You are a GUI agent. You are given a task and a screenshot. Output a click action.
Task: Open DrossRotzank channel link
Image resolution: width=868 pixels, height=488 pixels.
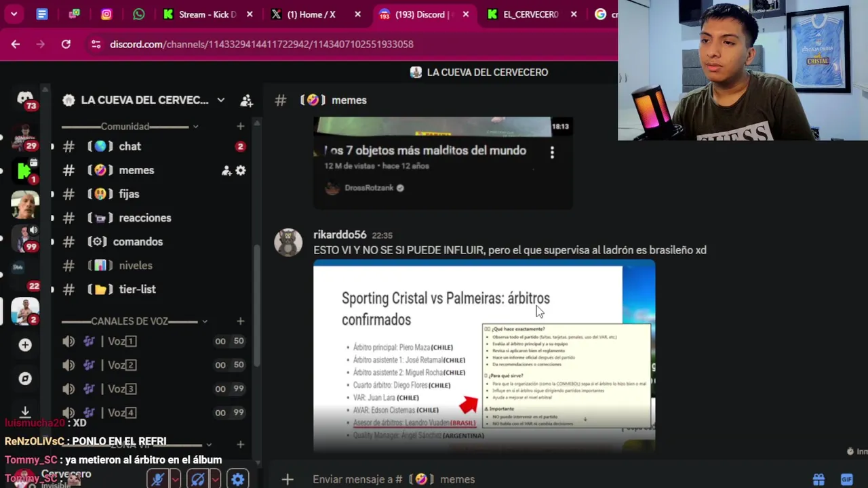(369, 188)
